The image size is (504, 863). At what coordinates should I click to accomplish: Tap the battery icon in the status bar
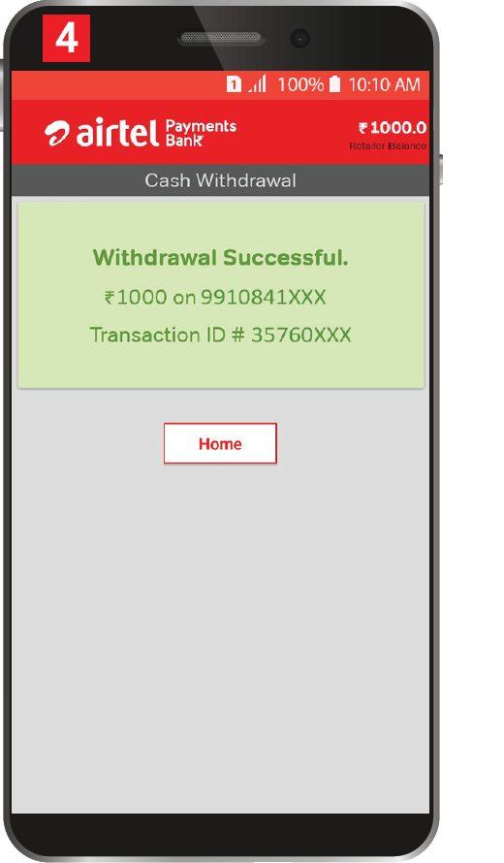(x=334, y=84)
